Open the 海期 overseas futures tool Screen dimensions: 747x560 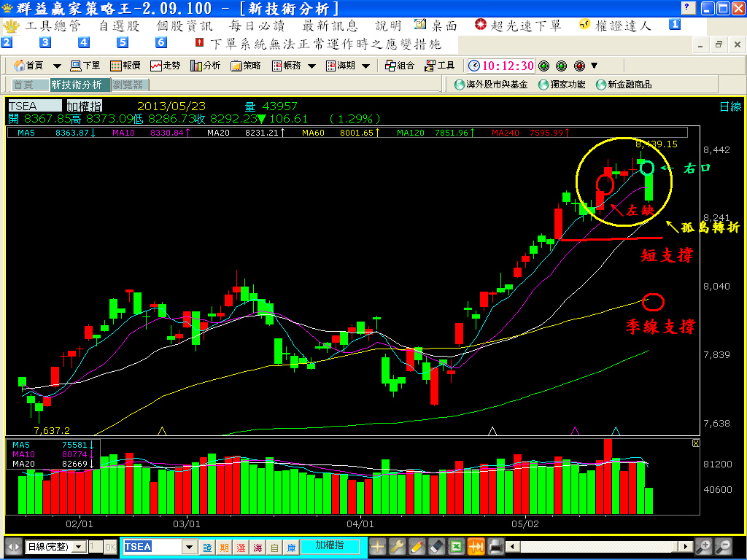(x=341, y=66)
